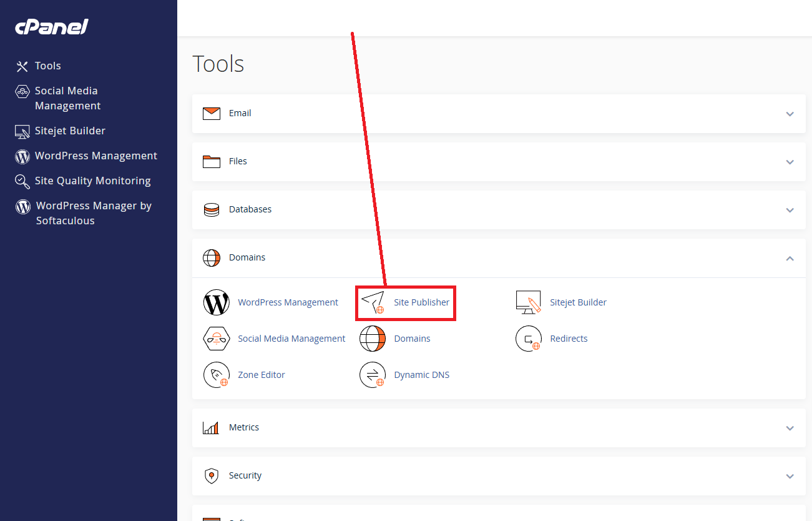Click the Domains globe section icon
812x521 pixels.
[212, 258]
